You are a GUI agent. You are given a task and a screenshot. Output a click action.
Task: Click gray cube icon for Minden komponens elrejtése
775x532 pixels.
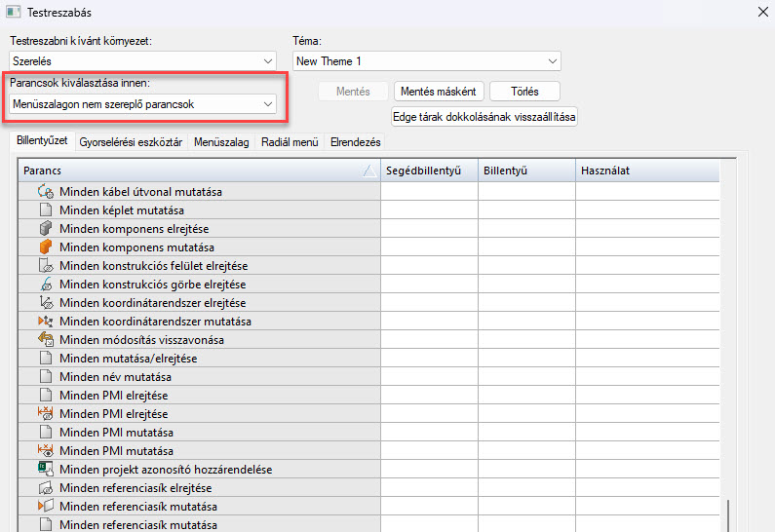(45, 229)
